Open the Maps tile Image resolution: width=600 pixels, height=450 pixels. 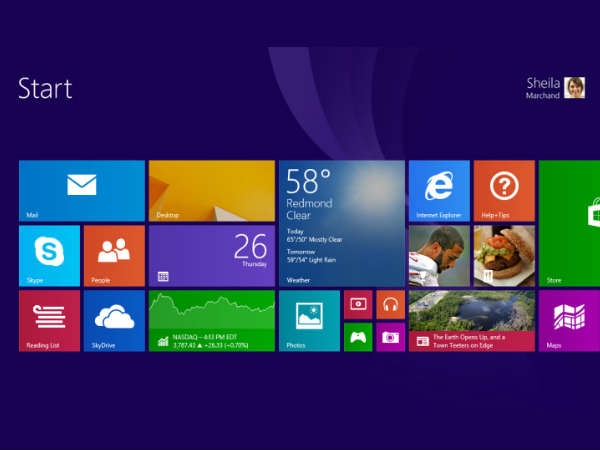click(569, 321)
